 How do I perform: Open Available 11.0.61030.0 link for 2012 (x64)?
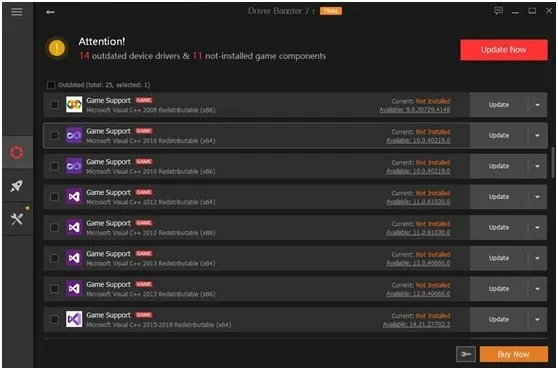click(418, 202)
